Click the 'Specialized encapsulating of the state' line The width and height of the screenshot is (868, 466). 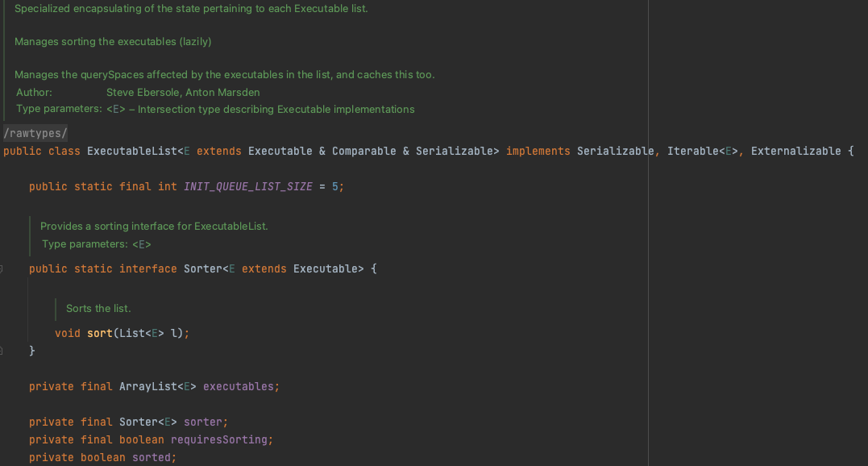pyautogui.click(x=191, y=9)
